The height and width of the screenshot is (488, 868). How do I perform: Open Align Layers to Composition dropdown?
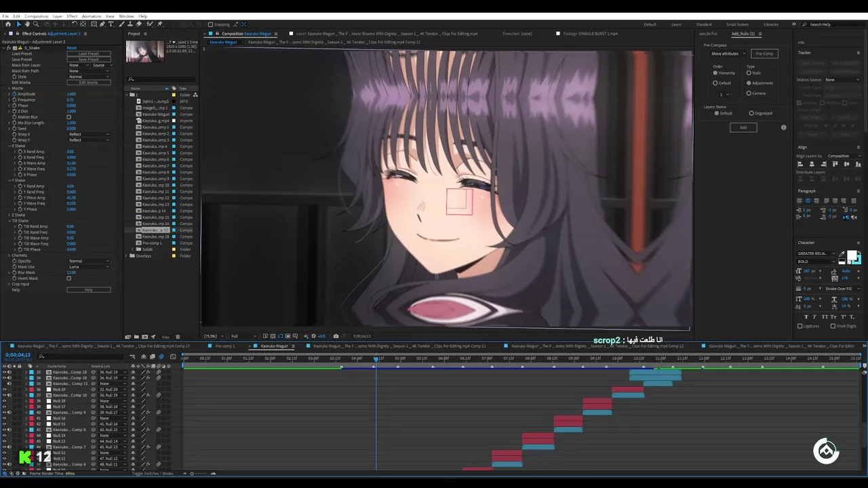tap(844, 156)
